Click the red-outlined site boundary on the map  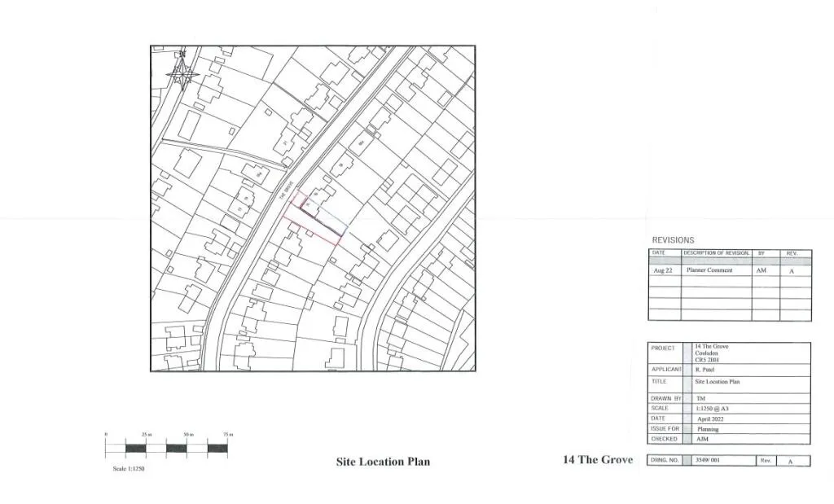tap(315, 218)
